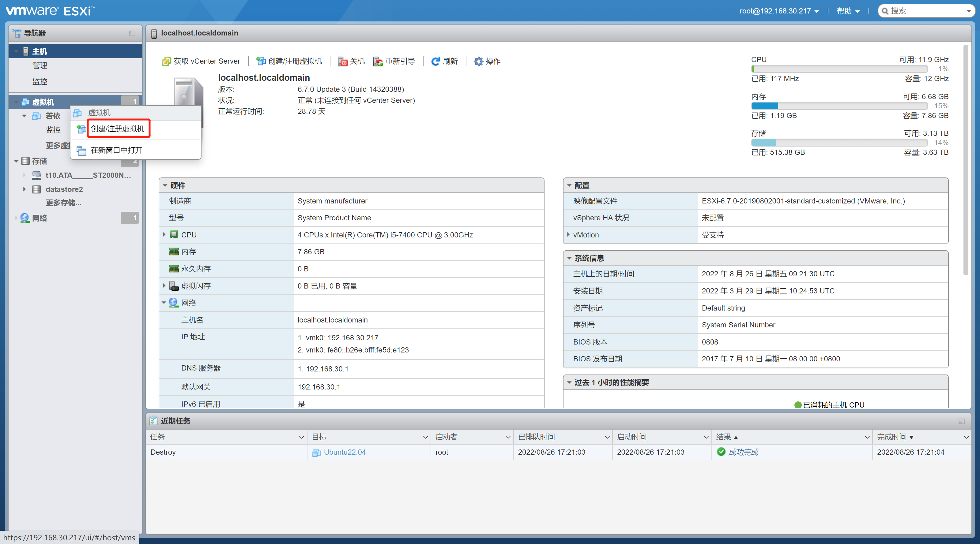Expand the datastore2 tree node
The width and height of the screenshot is (980, 544).
coord(24,189)
